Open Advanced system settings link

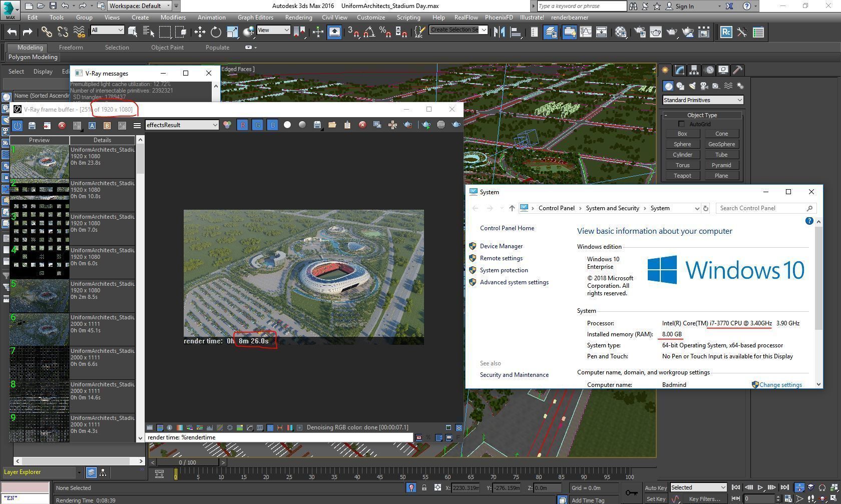tap(514, 282)
